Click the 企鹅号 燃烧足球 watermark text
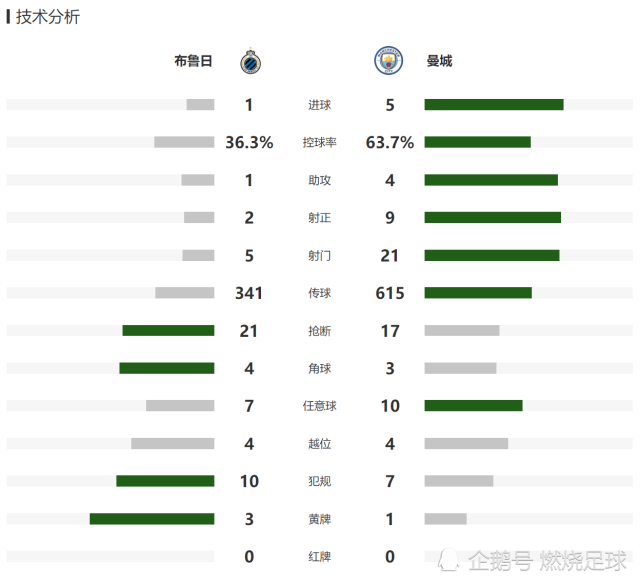 click(547, 560)
